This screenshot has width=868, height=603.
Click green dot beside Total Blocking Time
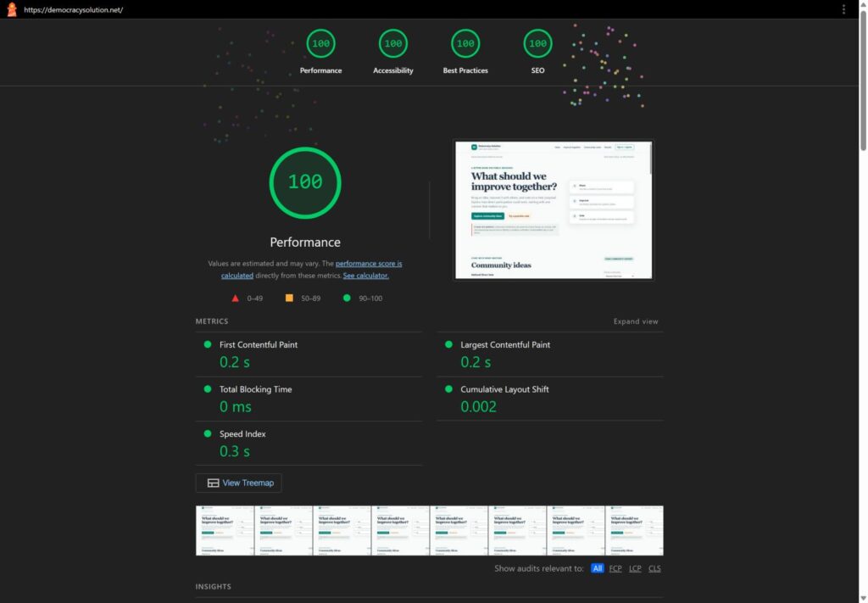[x=208, y=388]
